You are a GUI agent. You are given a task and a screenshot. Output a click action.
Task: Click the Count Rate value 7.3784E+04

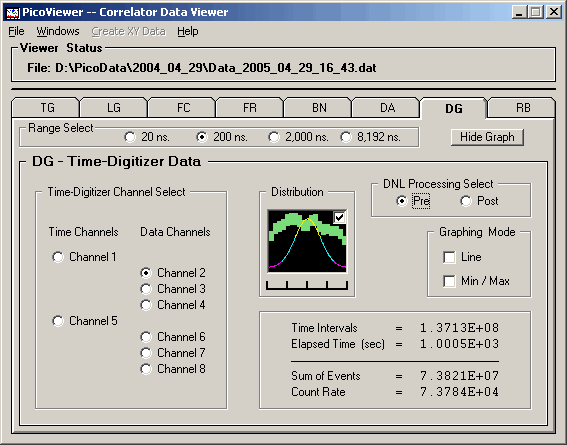pyautogui.click(x=459, y=392)
